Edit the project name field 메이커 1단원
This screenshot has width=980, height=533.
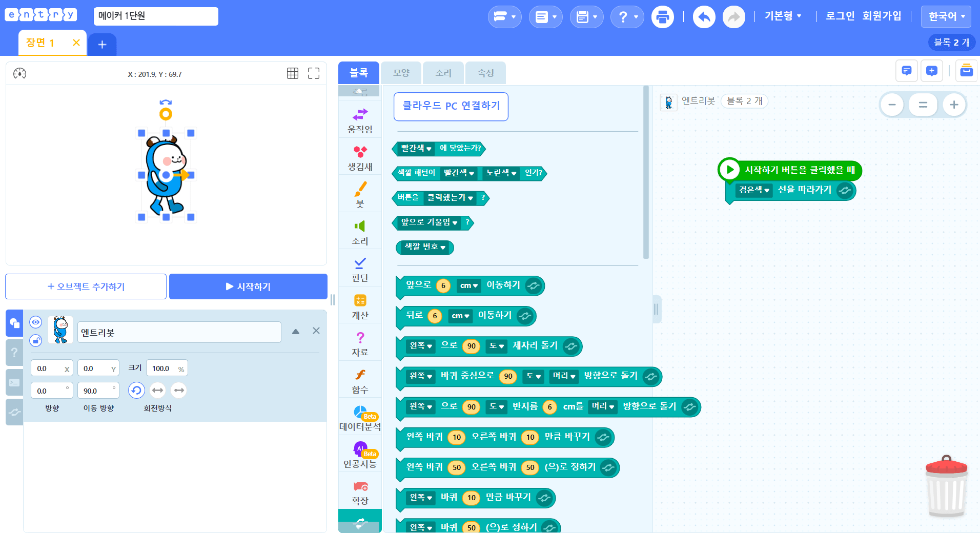click(x=156, y=16)
